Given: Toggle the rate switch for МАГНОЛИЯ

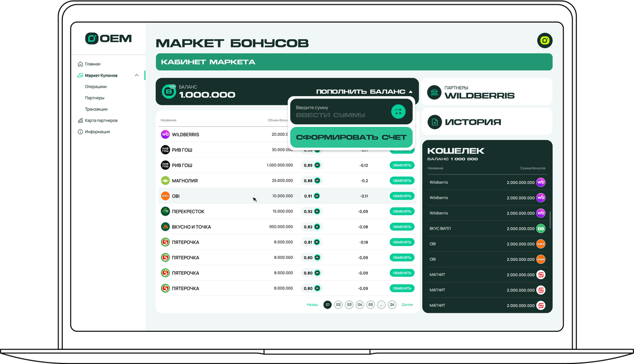Looking at the screenshot, I should (317, 180).
